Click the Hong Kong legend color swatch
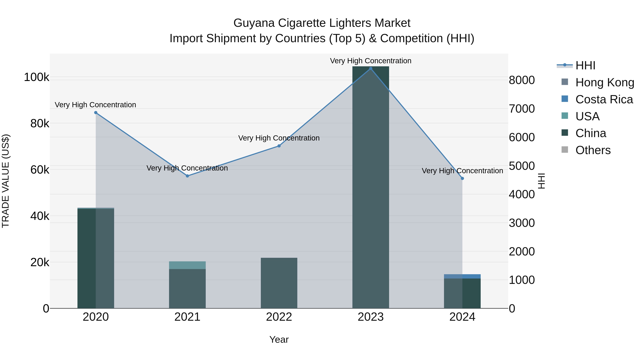The width and height of the screenshot is (644, 362). pos(565,82)
